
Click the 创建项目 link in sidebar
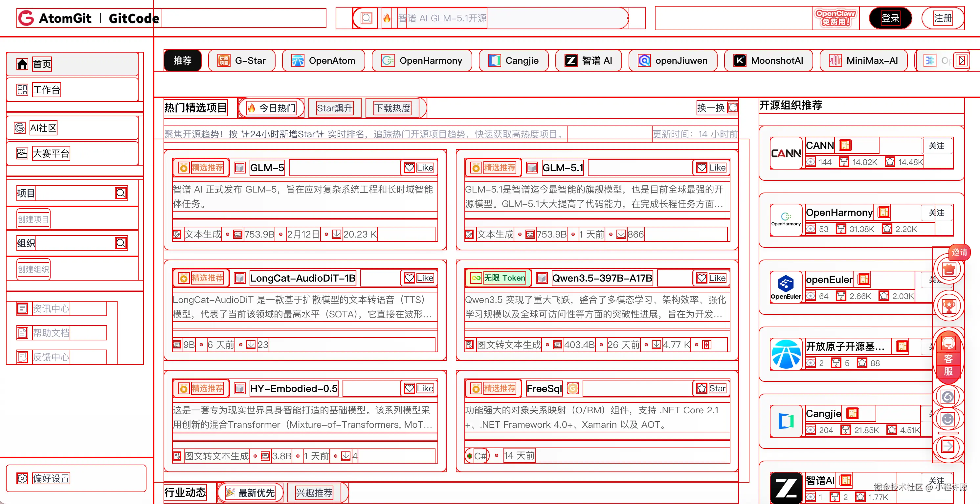pyautogui.click(x=33, y=219)
